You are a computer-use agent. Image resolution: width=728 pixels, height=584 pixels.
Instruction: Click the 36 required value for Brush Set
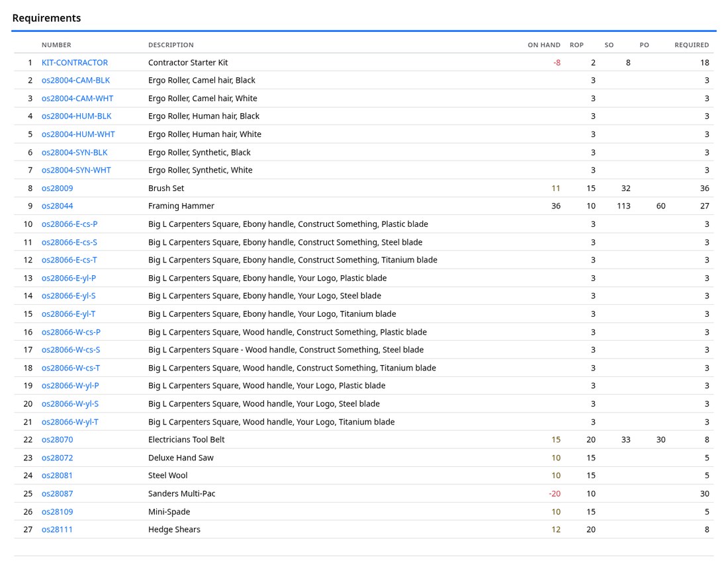coord(704,188)
